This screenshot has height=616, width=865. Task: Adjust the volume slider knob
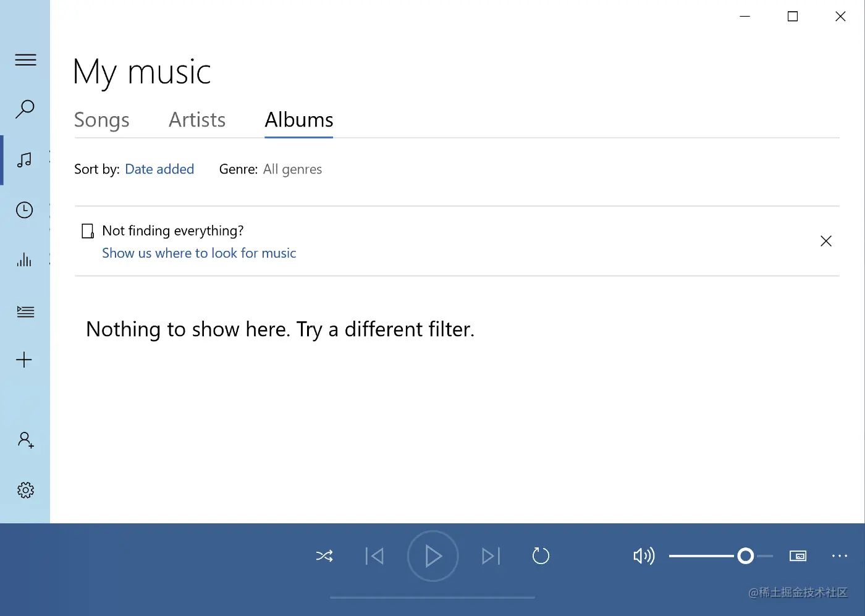(x=746, y=556)
